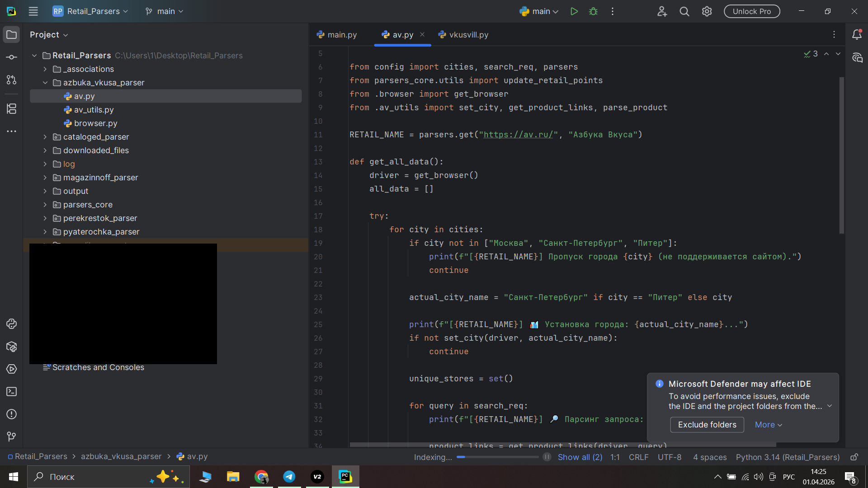Open the main branch dropdown
Image resolution: width=868 pixels, height=488 pixels.
[x=165, y=11]
